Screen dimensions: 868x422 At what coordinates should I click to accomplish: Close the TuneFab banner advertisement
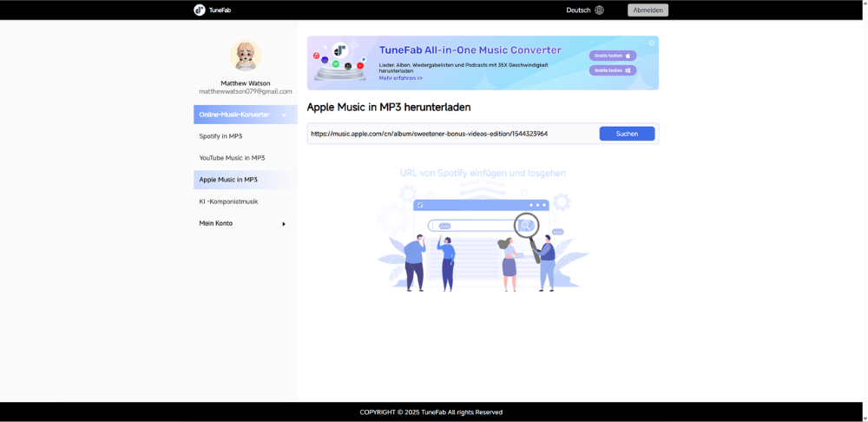point(652,43)
